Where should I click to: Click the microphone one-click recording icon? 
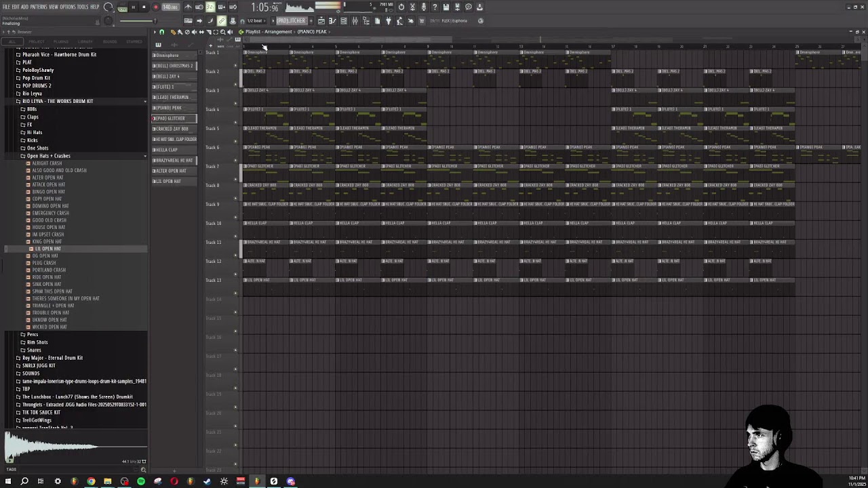point(423,7)
